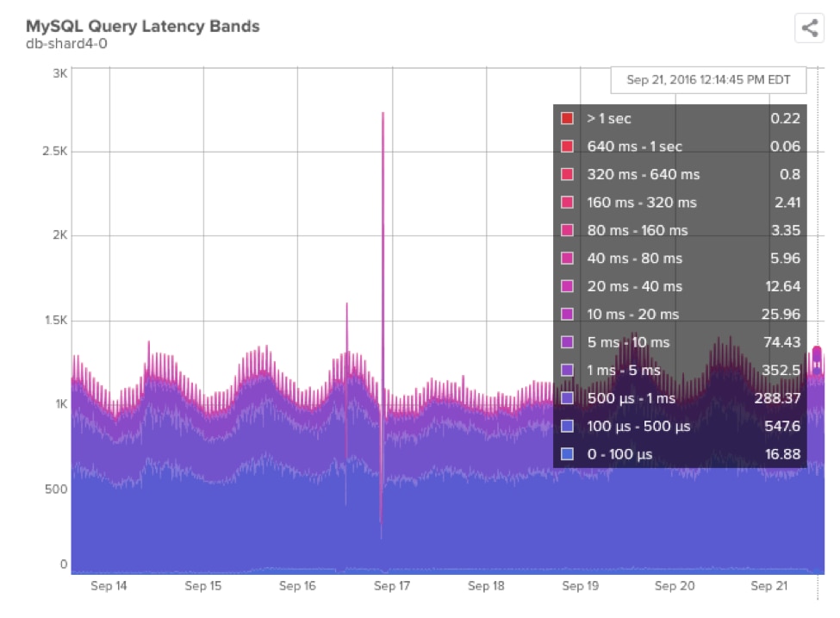Viewport: 840px width, 618px height.
Task: Click the '2.5K' y-axis label
Action: (x=55, y=151)
